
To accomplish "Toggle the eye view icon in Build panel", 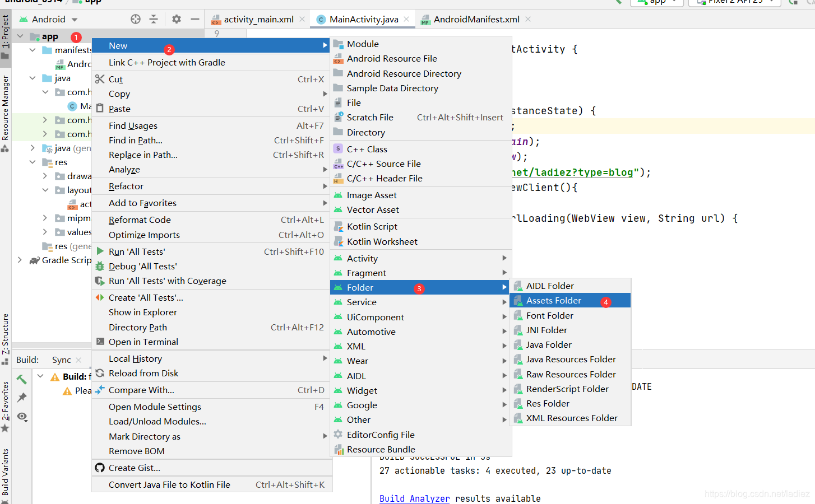I will coord(22,417).
